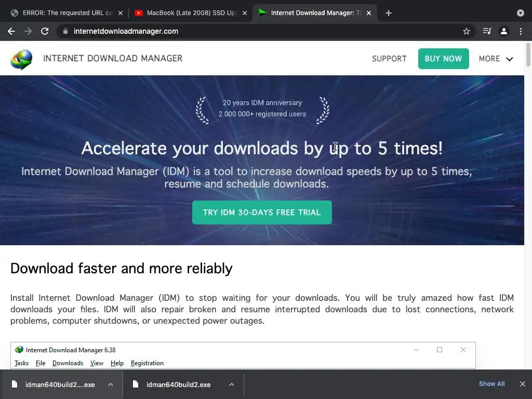Click second idman640build2.exe download file icon
532x399 pixels.
[x=136, y=384]
